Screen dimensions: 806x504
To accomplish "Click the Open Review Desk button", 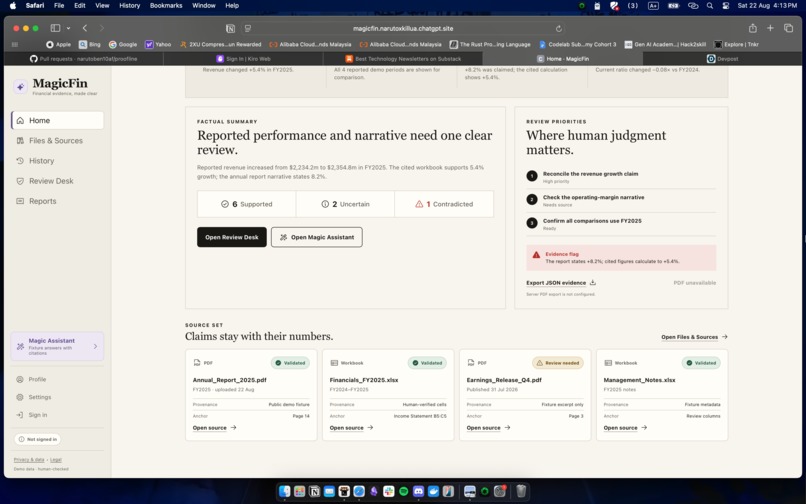I will pos(232,237).
